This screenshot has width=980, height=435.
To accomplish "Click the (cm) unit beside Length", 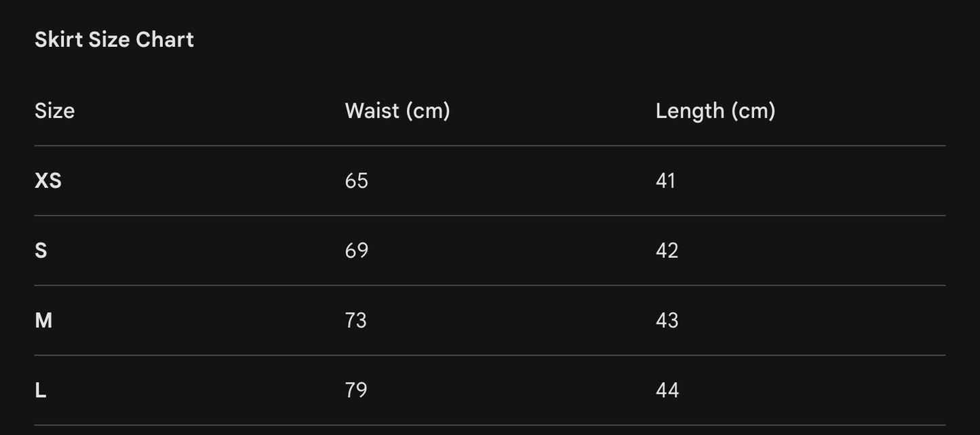I will (753, 111).
